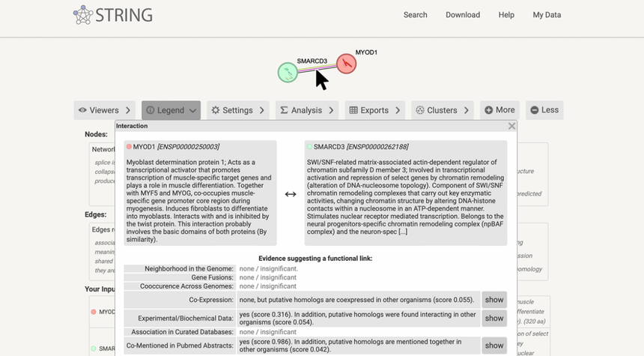Expand the Analysis panel chevron
Screen dimensions: 644x356
[330, 110]
